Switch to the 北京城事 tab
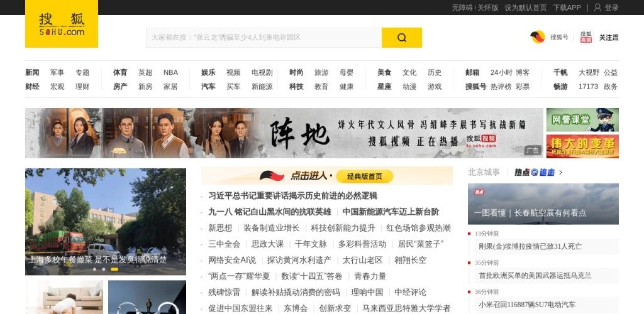 [x=484, y=172]
